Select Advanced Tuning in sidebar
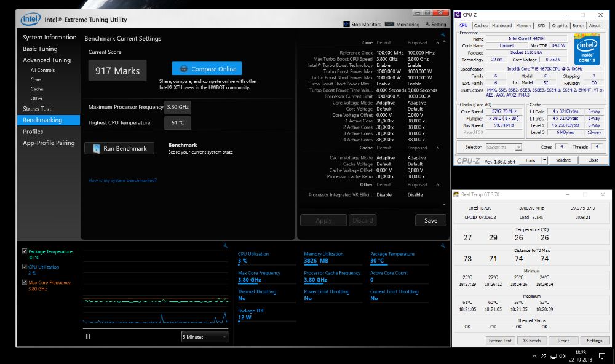 click(47, 60)
